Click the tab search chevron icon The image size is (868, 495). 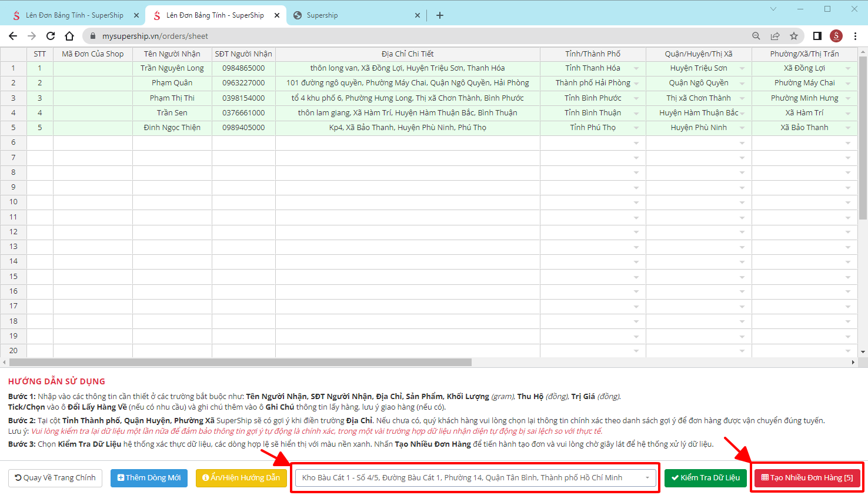[773, 9]
